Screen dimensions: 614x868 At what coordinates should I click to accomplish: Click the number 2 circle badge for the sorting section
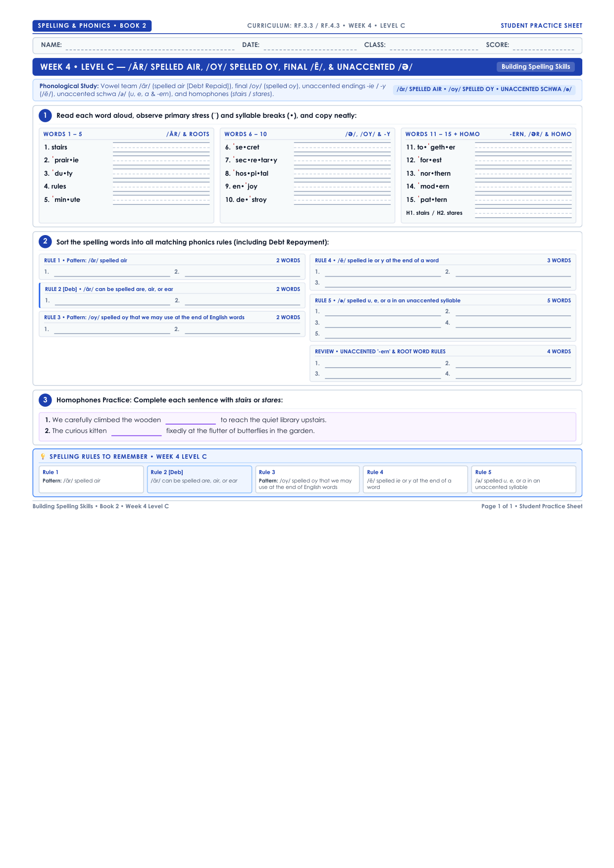coord(45,241)
